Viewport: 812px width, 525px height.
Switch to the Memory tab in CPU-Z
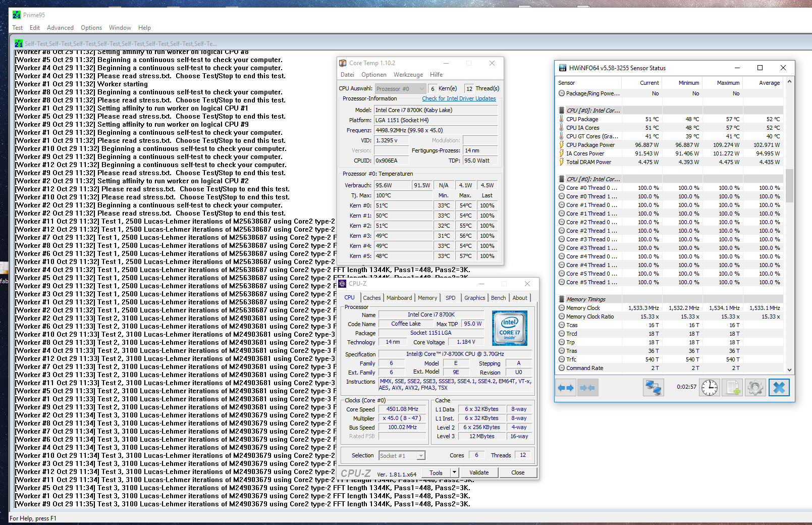point(427,298)
